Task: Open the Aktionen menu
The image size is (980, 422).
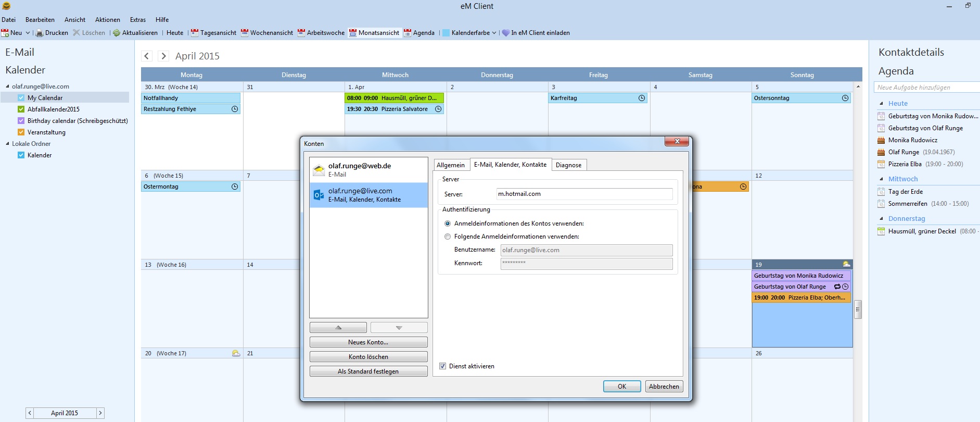Action: tap(108, 20)
